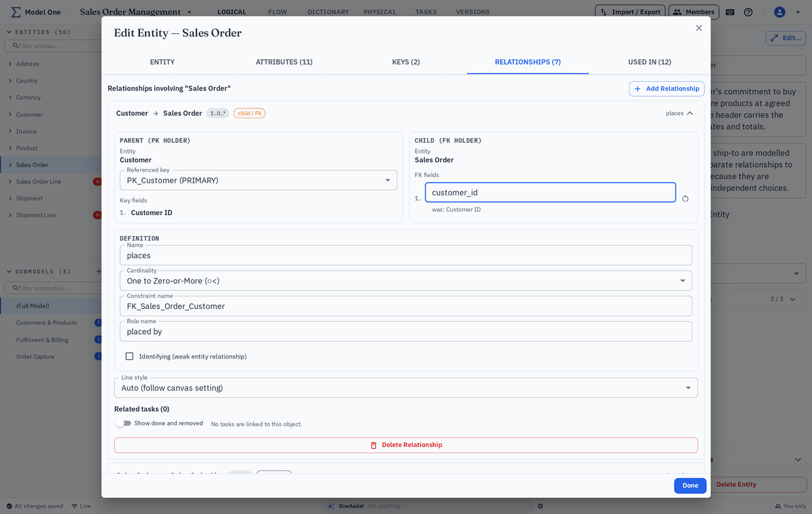
Task: Collapse the 'places' relationship panel
Action: pyautogui.click(x=690, y=113)
